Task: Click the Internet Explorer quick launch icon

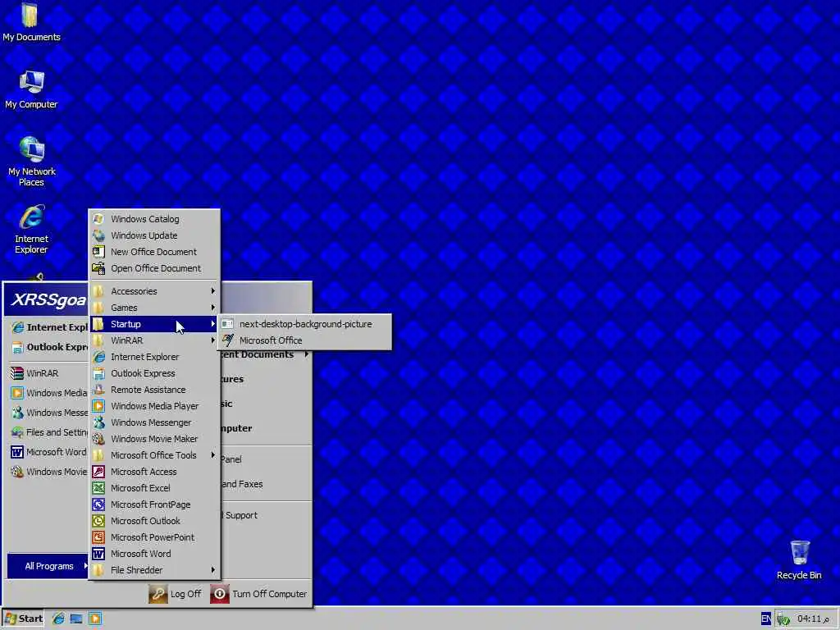Action: [58, 619]
